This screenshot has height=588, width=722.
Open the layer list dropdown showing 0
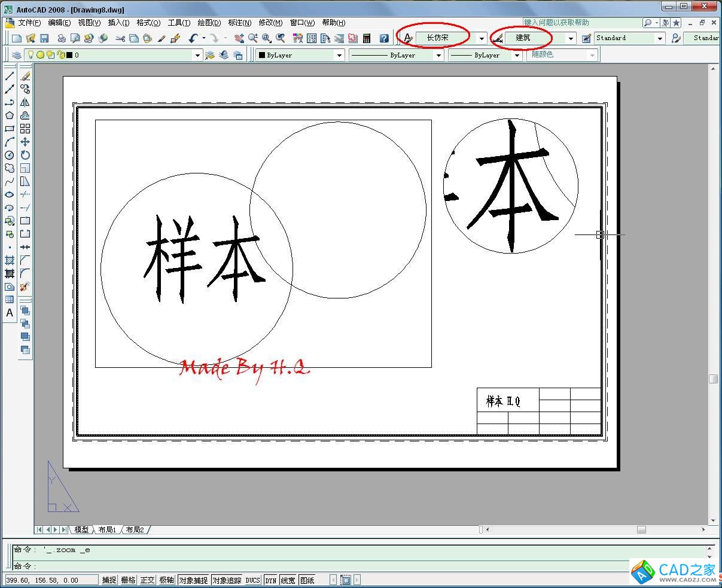tap(197, 55)
